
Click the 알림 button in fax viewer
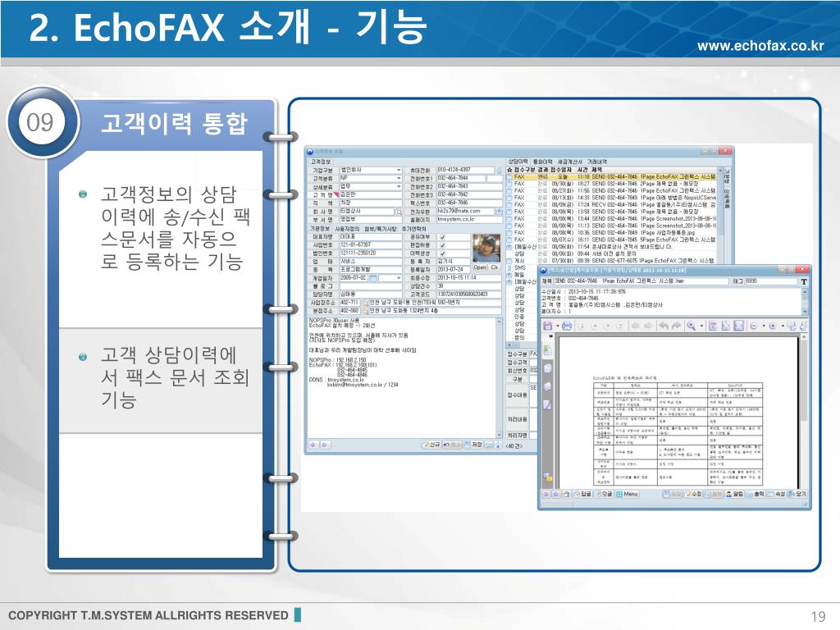click(x=734, y=494)
